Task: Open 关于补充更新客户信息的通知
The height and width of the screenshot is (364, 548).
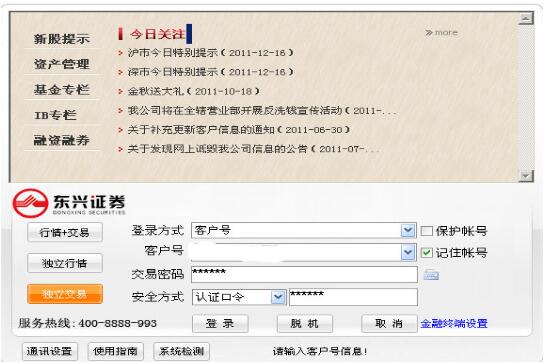Action: (239, 130)
